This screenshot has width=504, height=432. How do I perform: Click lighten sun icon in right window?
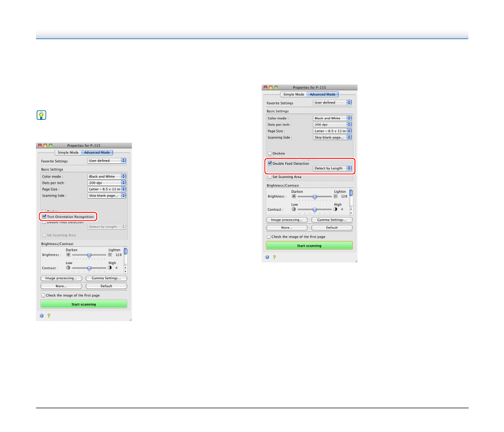coord(335,196)
